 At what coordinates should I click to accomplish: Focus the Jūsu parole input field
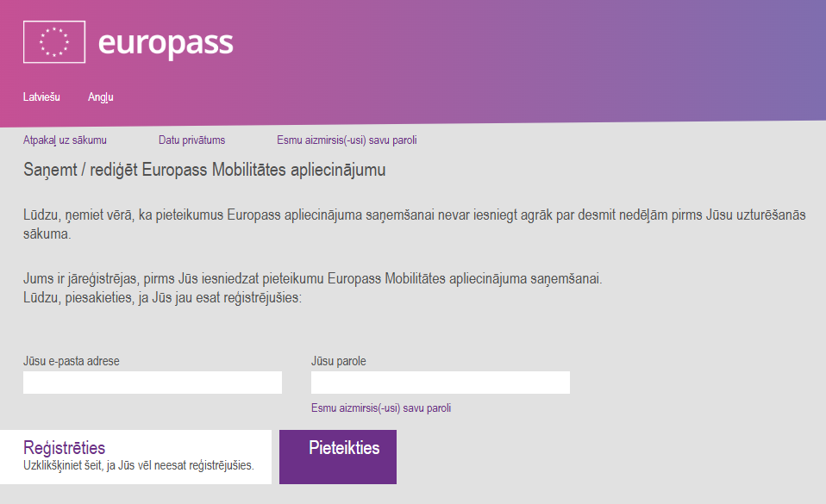[x=441, y=383]
